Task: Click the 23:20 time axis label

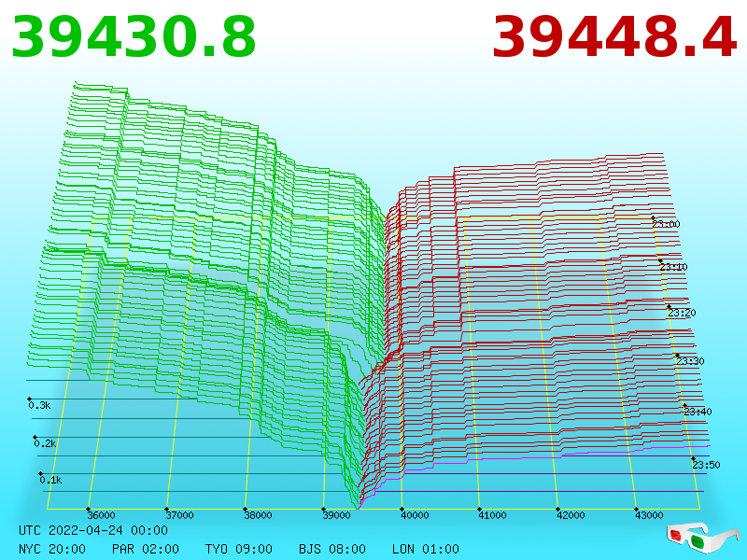Action: [x=682, y=313]
